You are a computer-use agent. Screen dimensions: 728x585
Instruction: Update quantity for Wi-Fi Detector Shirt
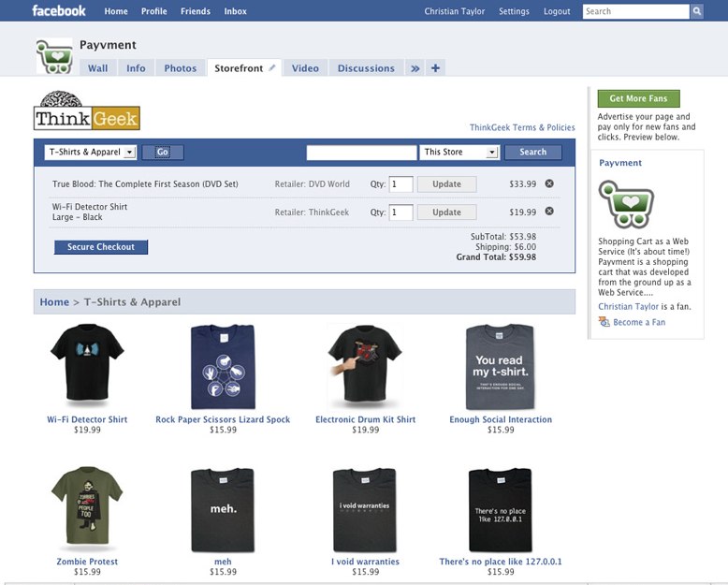click(446, 212)
